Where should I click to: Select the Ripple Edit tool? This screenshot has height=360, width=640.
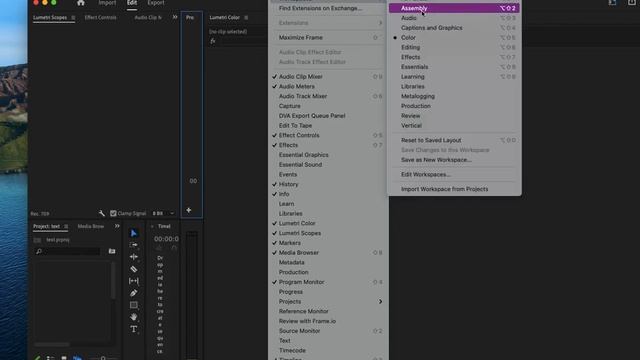point(133,257)
